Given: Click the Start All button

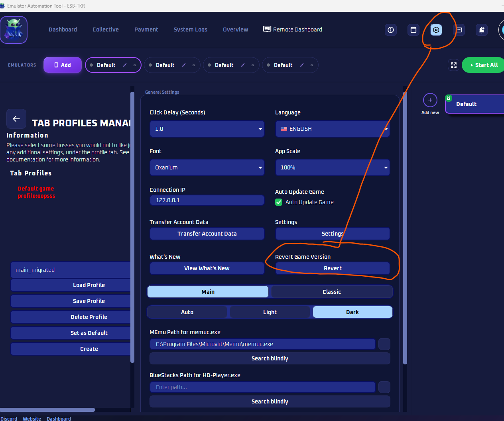Looking at the screenshot, I should pyautogui.click(x=483, y=65).
